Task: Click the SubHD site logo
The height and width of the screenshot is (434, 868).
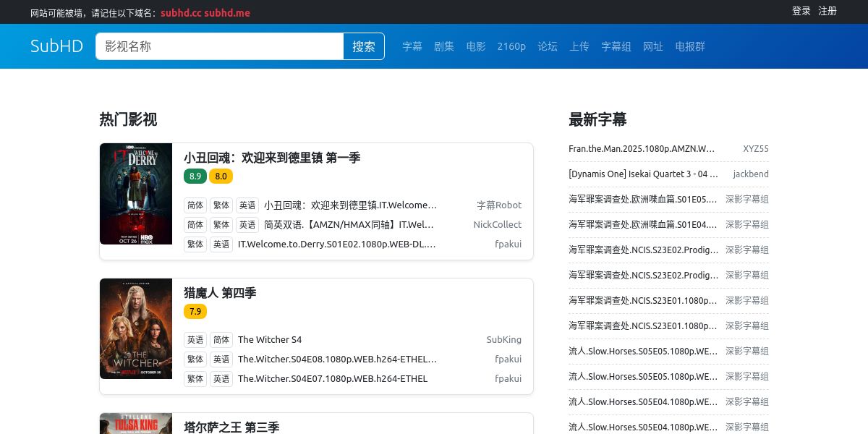Action: [x=57, y=46]
